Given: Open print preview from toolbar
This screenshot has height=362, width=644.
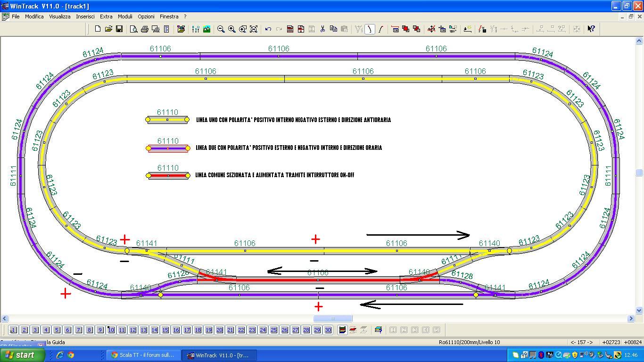Looking at the screenshot, I should (134, 29).
